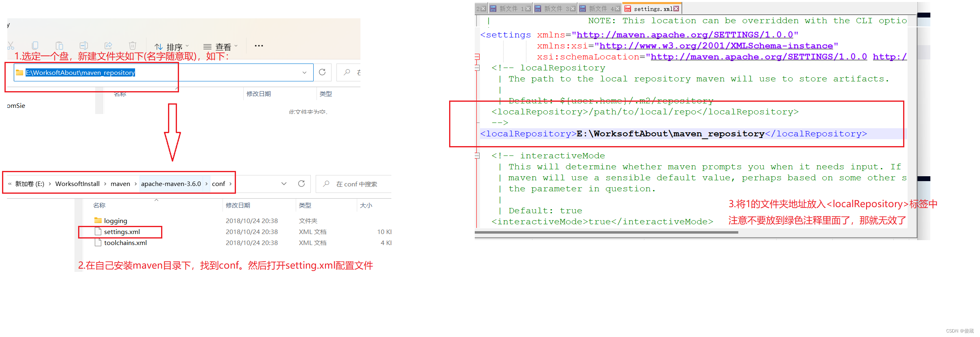The height and width of the screenshot is (337, 980).
Task: Sort by 类型 column in conf folder
Action: 305,205
